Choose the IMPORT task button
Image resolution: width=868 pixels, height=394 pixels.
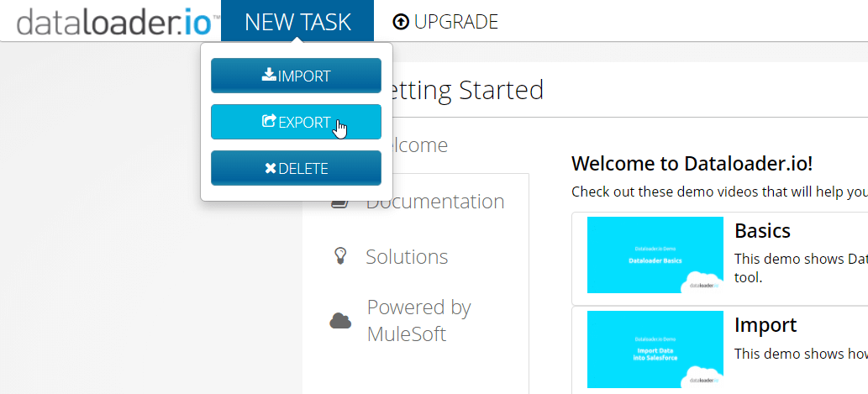coord(296,76)
